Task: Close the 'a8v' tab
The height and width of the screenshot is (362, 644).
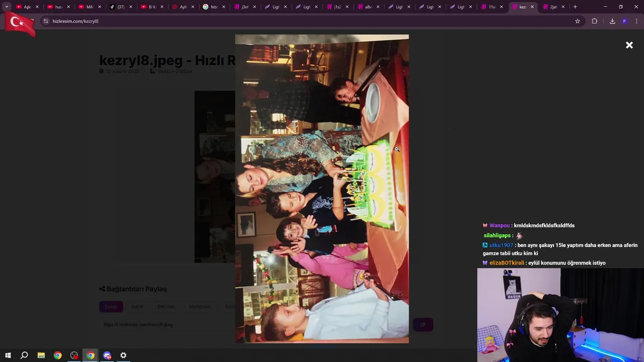Action: click(378, 7)
